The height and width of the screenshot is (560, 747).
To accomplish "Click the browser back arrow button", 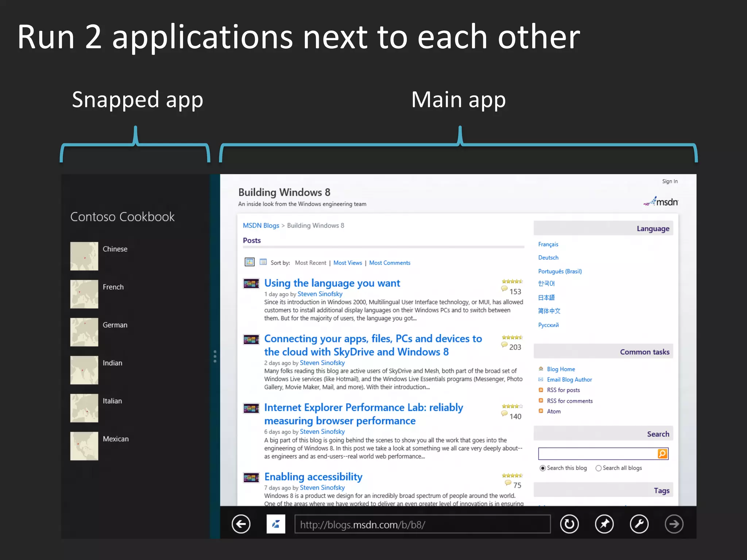I will tap(241, 524).
